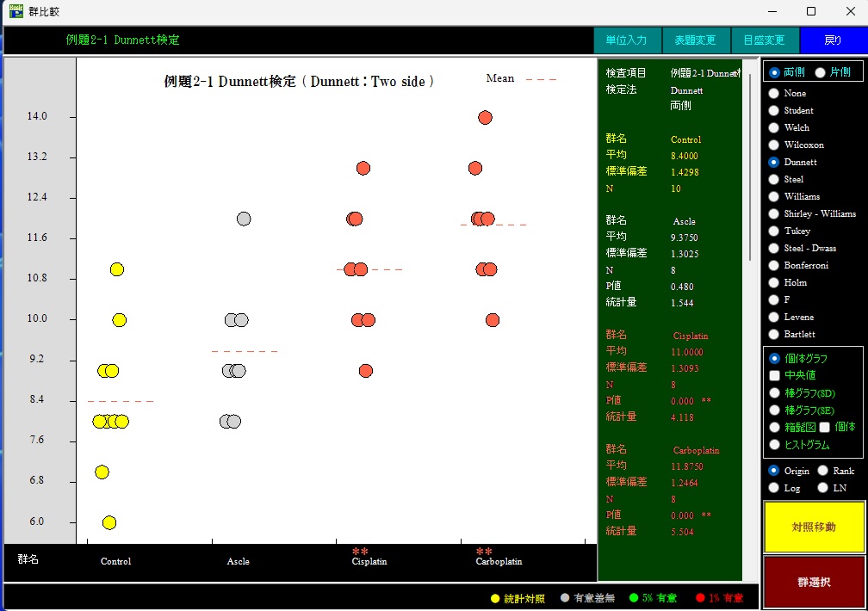Viewport: 868px width, 611px height.
Task: Select the Tukey test method
Action: 772,231
